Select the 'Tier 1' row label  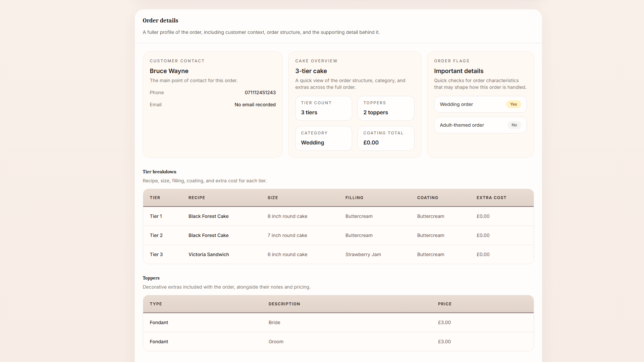coord(156,216)
